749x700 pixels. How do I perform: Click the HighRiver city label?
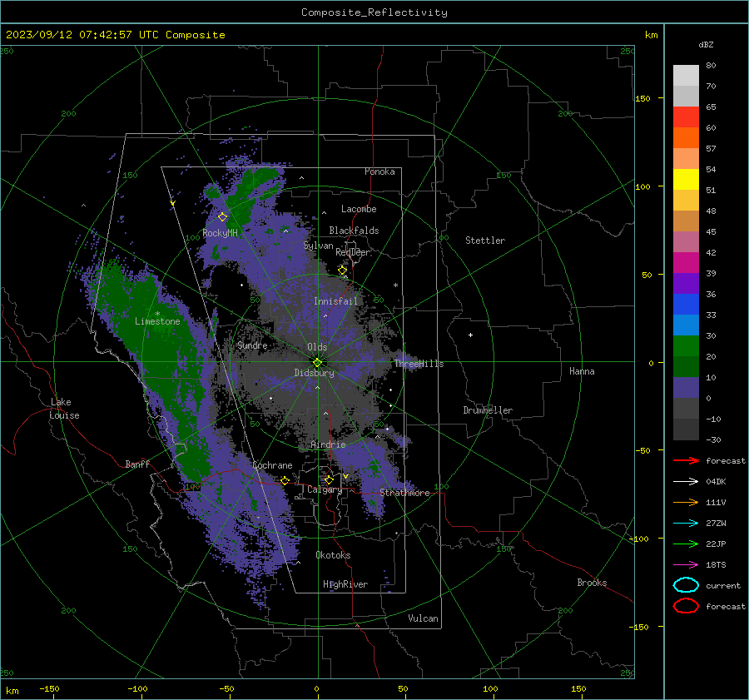(345, 584)
